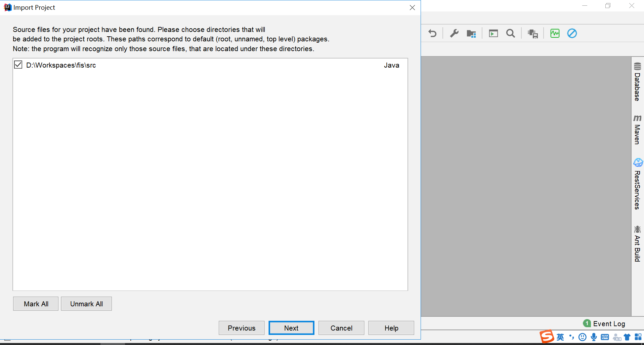Click the Mark All button

pyautogui.click(x=36, y=304)
